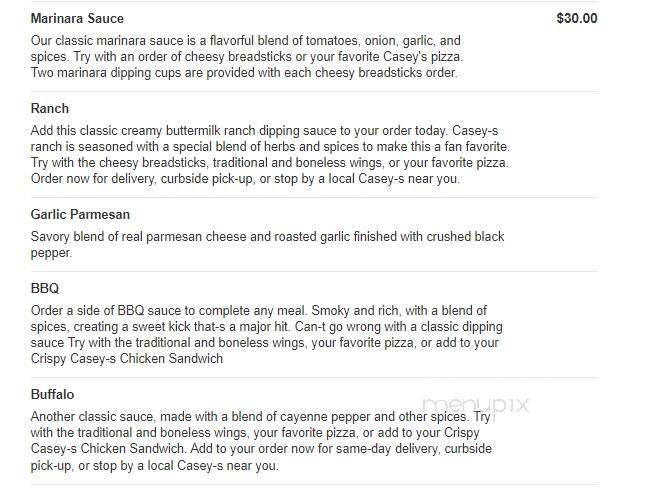Click the word 'pepper.' under Garlic Parmesan

click(51, 253)
